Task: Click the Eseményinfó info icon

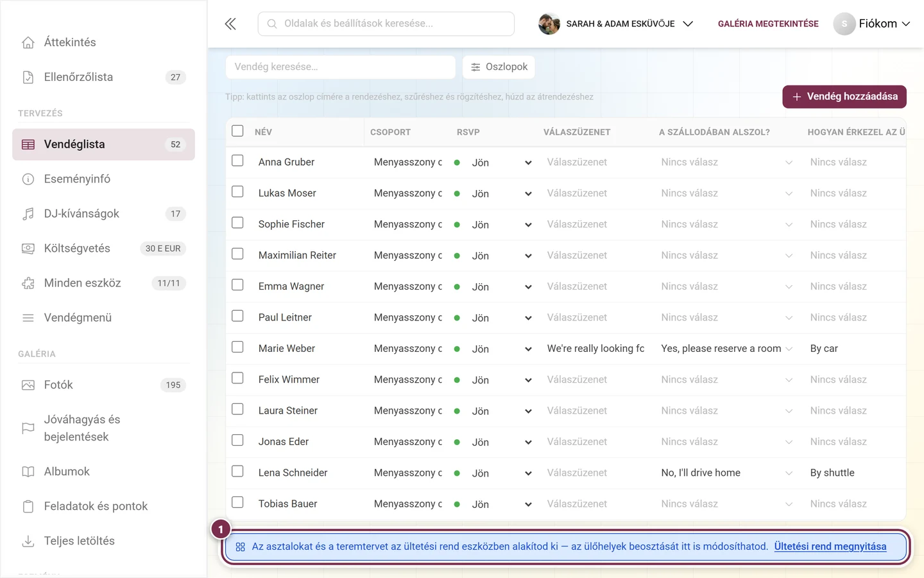Action: click(28, 179)
